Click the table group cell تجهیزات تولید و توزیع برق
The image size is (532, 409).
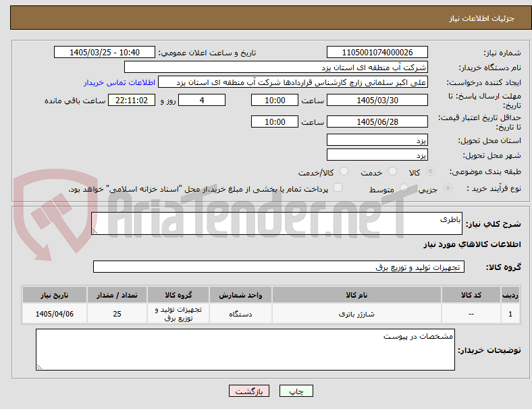pos(178,314)
